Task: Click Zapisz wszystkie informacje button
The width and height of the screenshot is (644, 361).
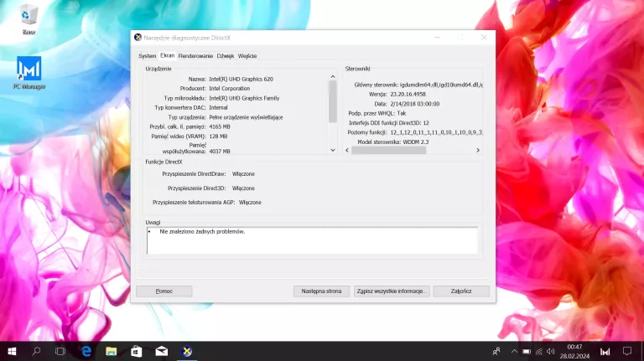Action: pos(392,291)
